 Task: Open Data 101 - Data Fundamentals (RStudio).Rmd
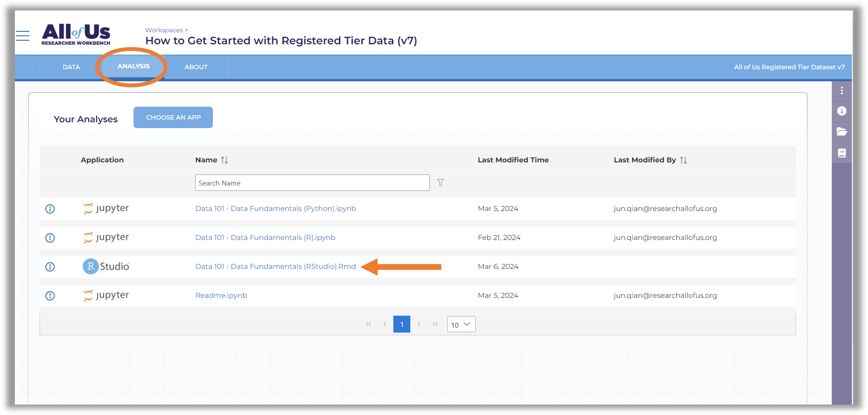pos(276,267)
